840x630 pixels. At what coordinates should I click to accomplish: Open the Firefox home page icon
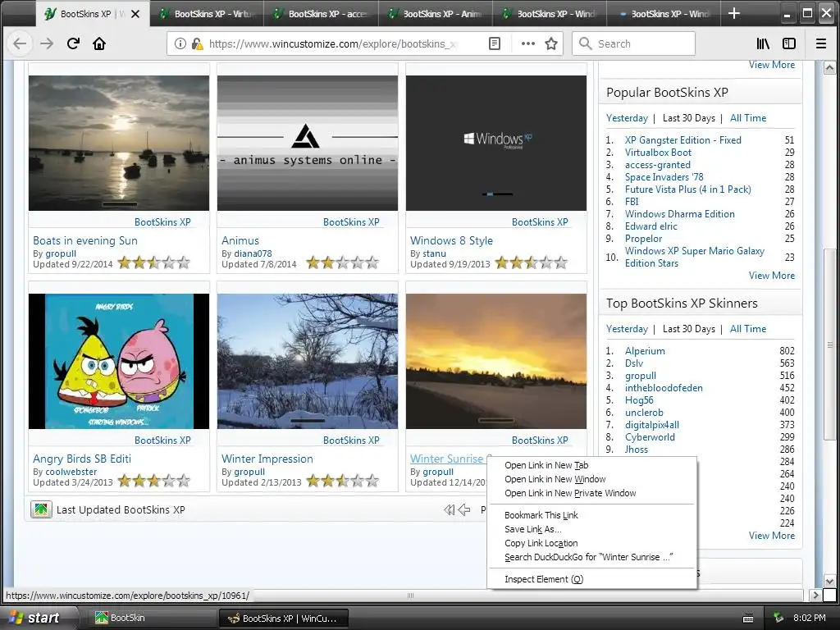[x=99, y=44]
